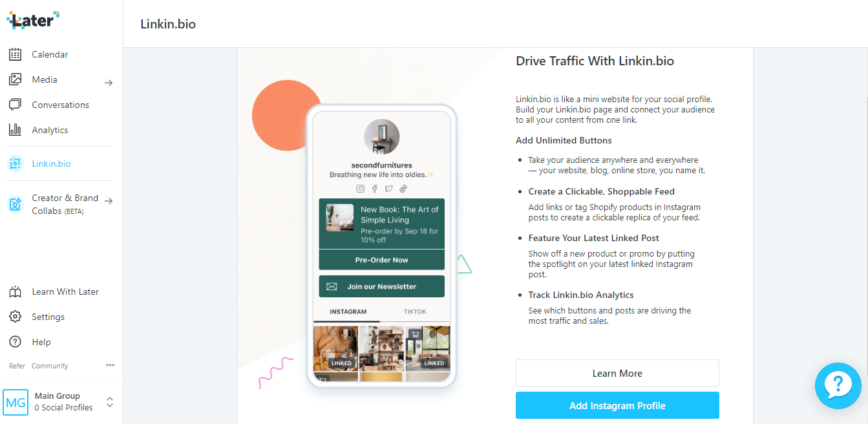The height and width of the screenshot is (424, 868).
Task: Click the Media library icon
Action: coord(15,79)
